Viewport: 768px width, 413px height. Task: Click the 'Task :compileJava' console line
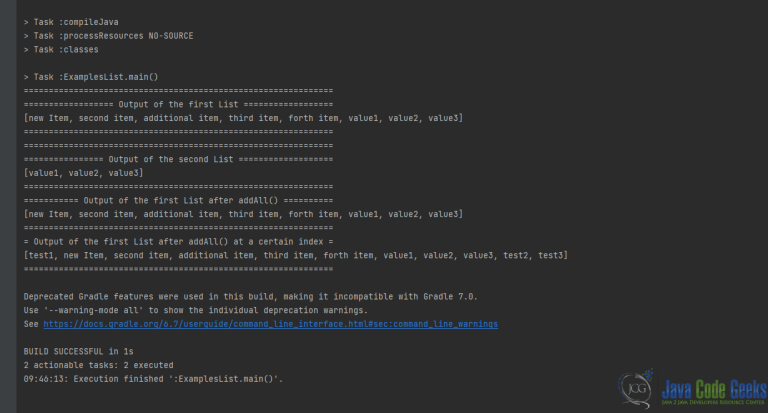tap(71, 22)
